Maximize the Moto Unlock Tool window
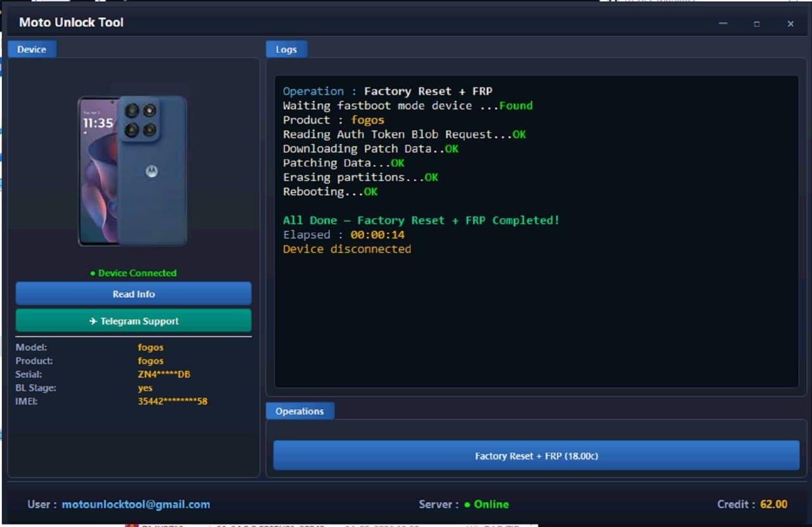Viewport: 812px width, 527px height. point(757,23)
